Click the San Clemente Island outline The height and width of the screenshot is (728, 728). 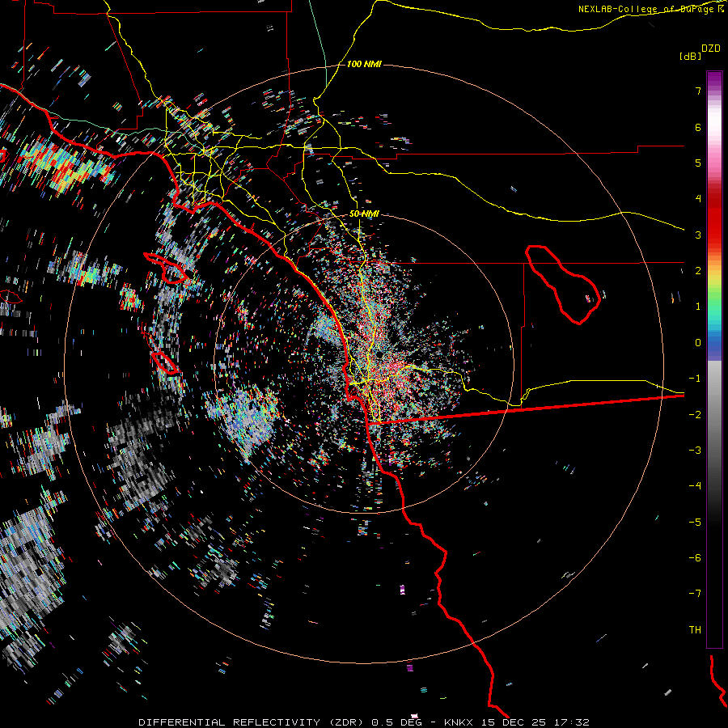point(165,363)
